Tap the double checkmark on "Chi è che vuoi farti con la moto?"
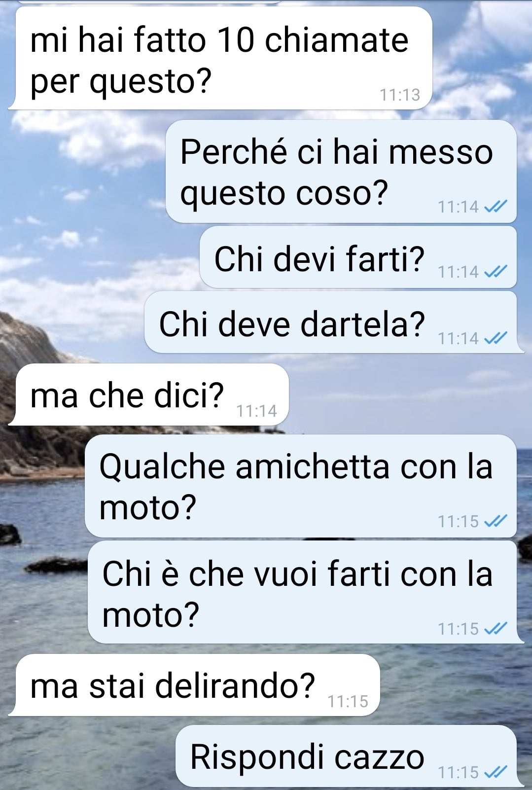This screenshot has height=790, width=532. 496,628
